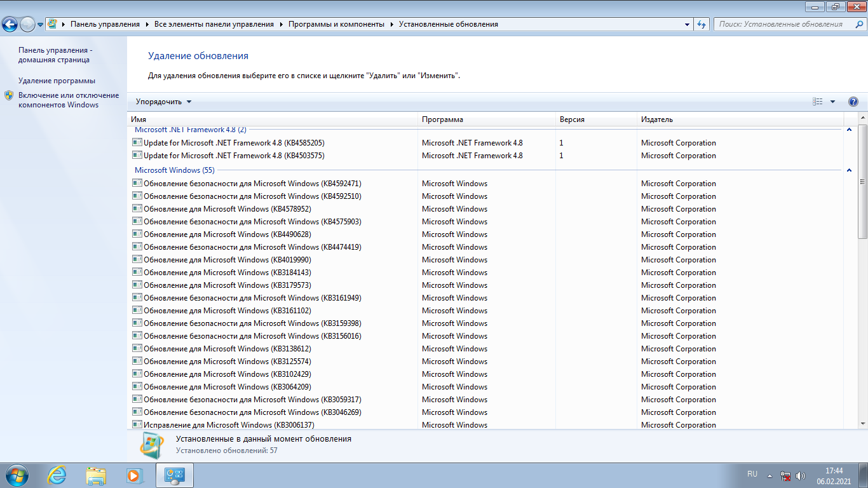
Task: Sort by the Программа column header
Action: point(486,119)
